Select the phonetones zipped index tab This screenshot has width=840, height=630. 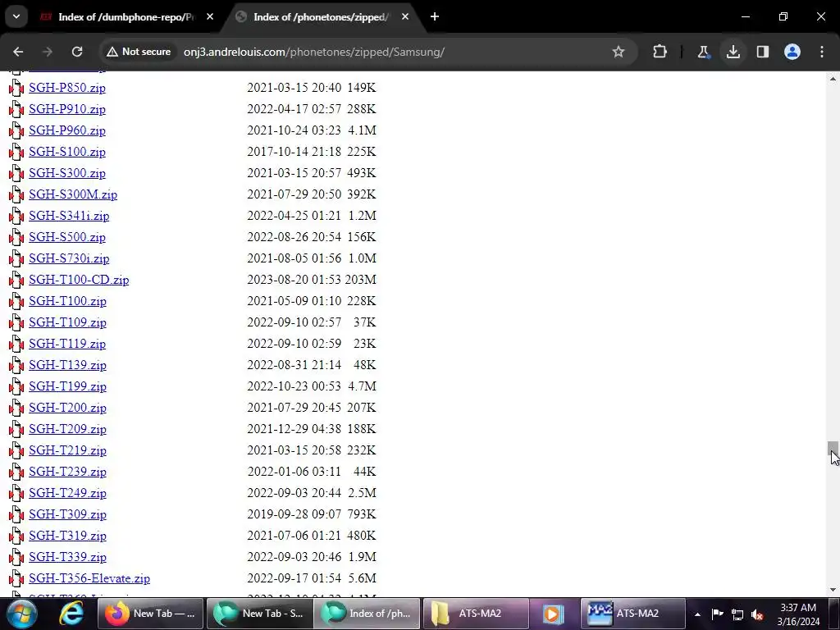pos(322,17)
